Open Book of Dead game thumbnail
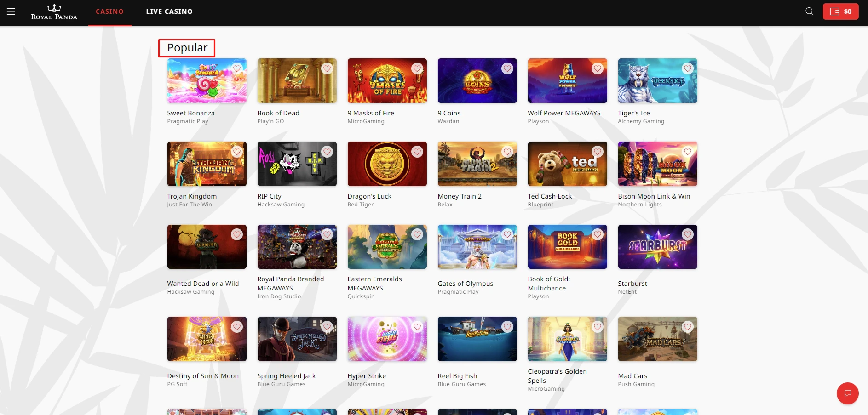The height and width of the screenshot is (415, 868). [x=297, y=80]
